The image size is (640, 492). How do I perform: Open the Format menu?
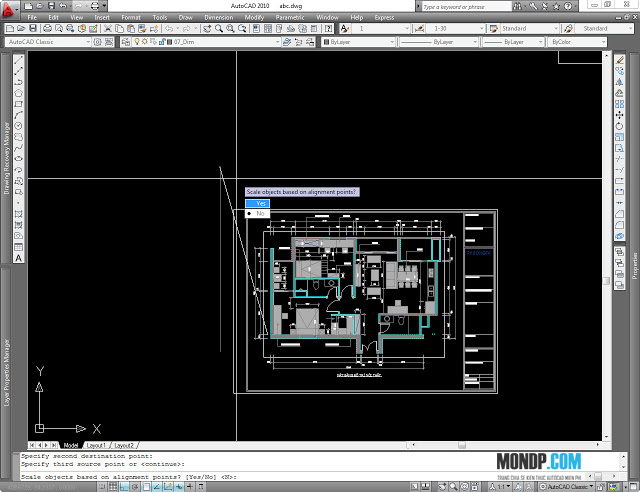[131, 18]
